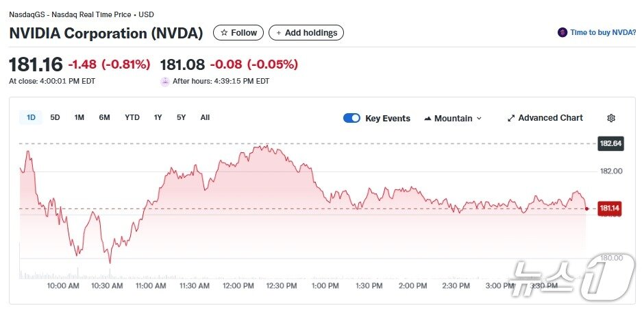
Task: Click the star icon in Follow button
Action: [224, 33]
